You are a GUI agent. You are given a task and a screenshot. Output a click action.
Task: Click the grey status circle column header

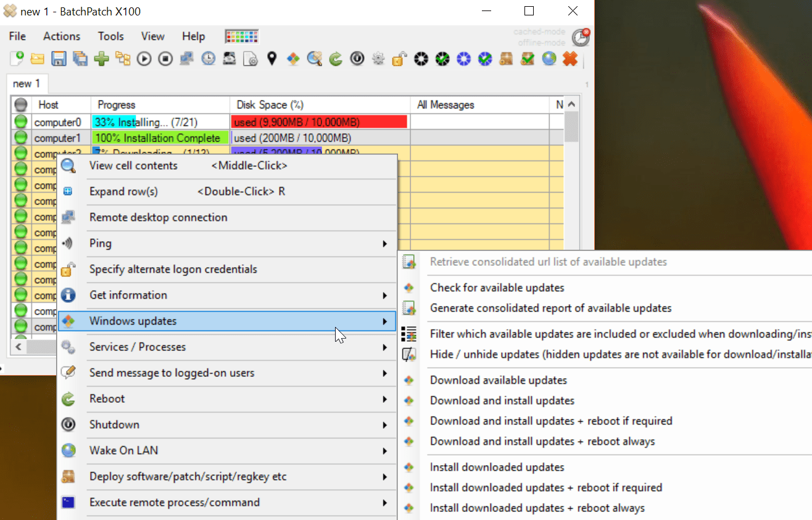pos(21,105)
